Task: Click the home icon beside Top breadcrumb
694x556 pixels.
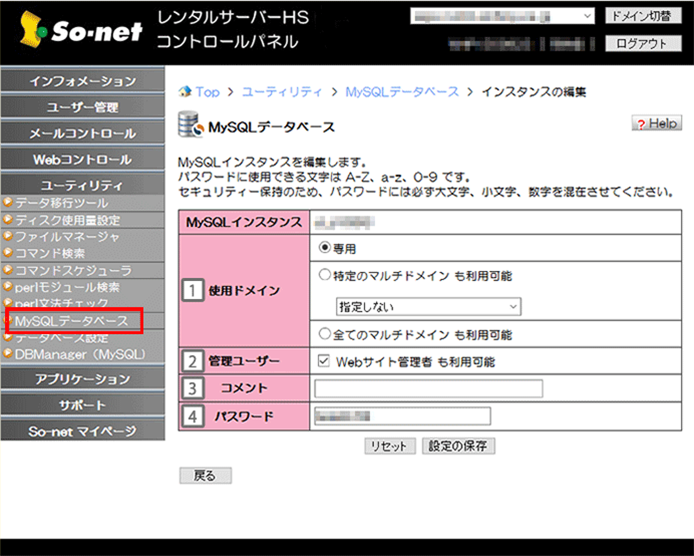Action: [x=184, y=92]
